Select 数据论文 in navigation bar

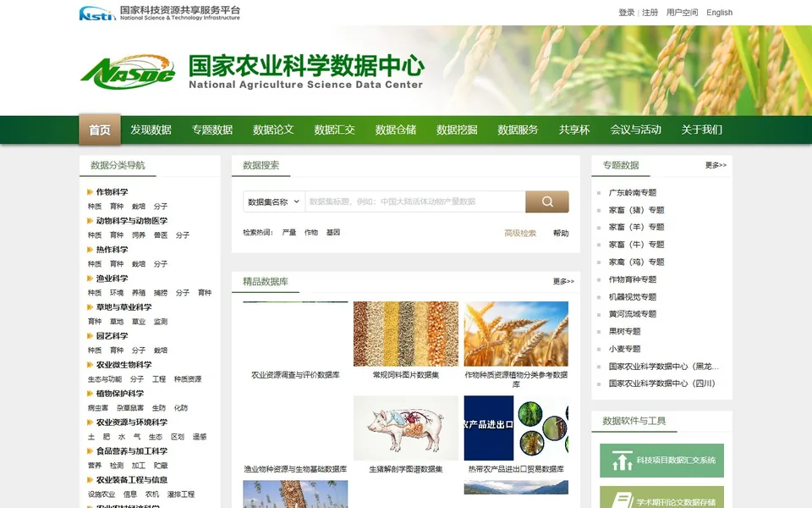click(273, 130)
